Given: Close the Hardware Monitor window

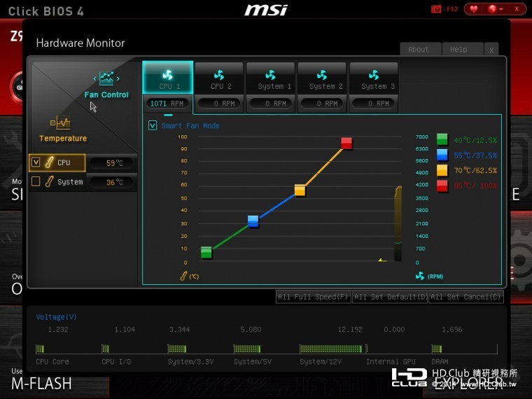Looking at the screenshot, I should pos(491,50).
